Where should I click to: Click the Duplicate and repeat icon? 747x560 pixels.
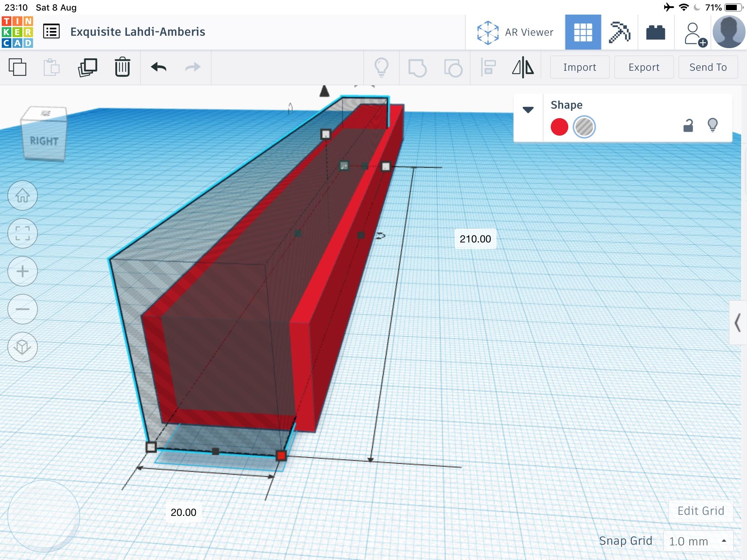(x=88, y=67)
